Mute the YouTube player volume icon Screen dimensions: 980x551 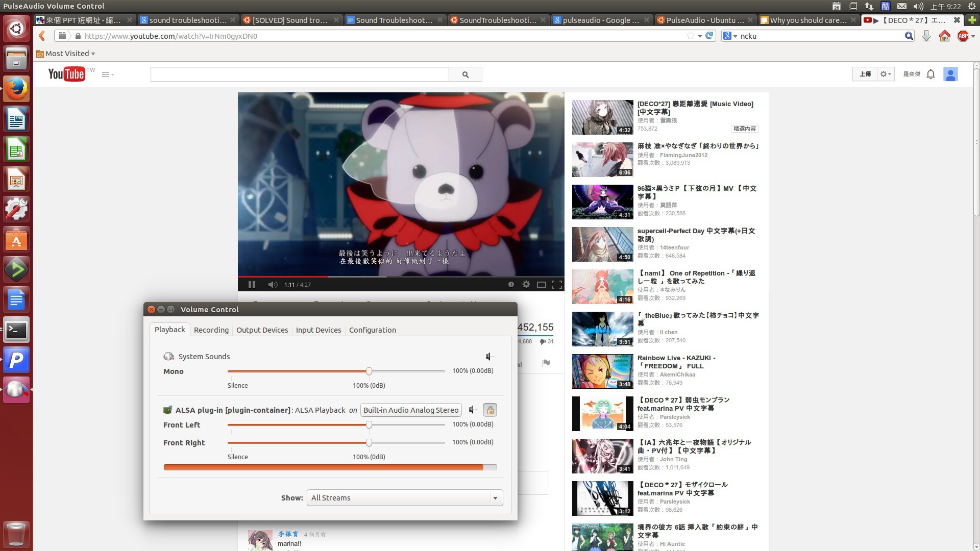[x=273, y=285]
